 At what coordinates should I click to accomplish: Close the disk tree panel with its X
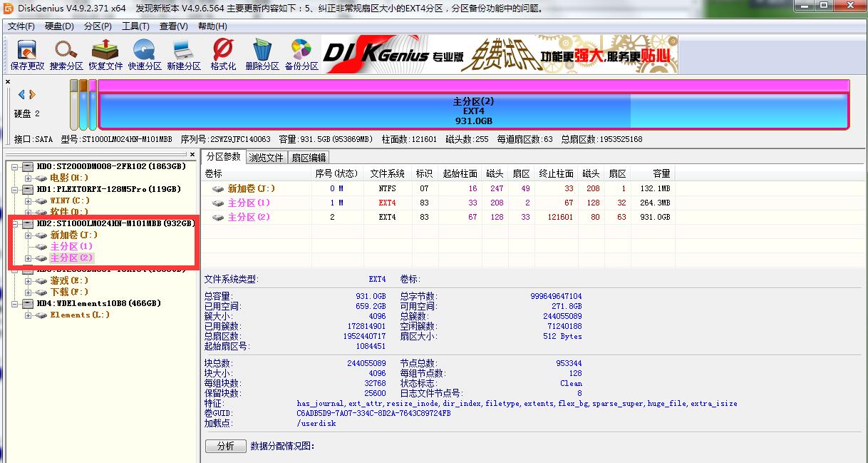[x=192, y=154]
